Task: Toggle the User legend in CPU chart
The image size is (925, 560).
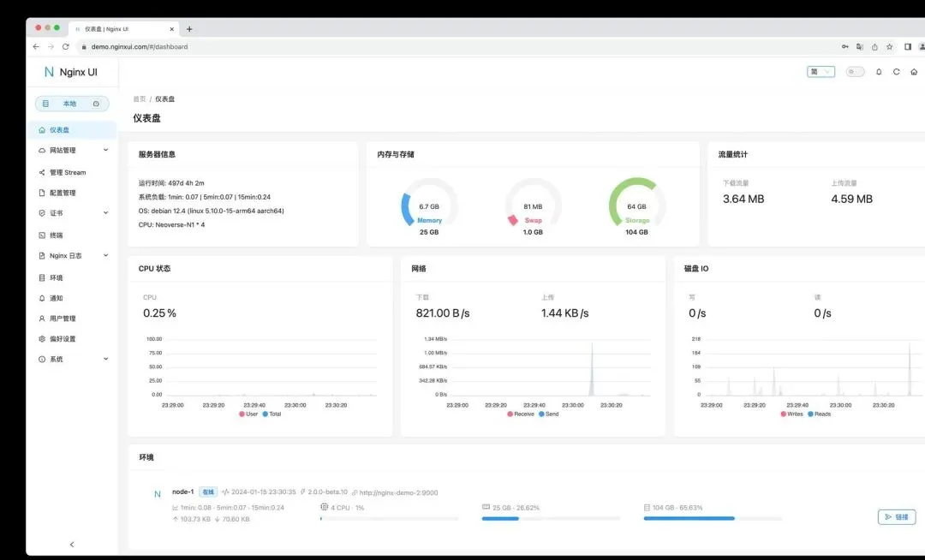Action: click(248, 414)
